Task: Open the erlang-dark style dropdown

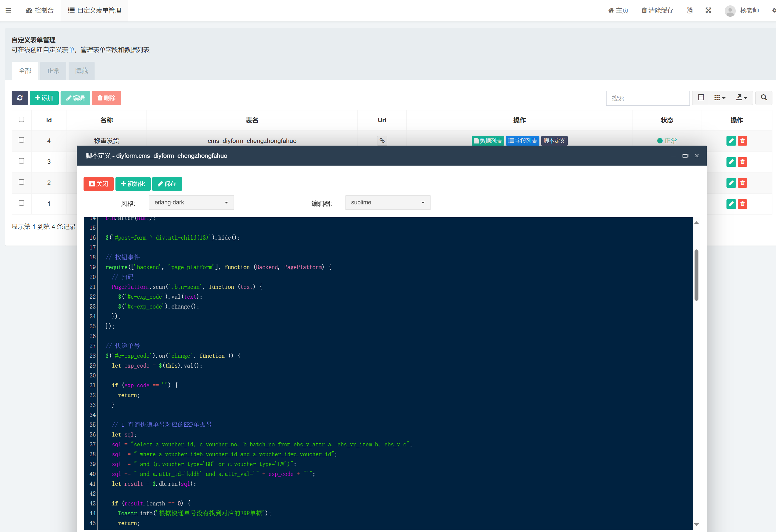Action: 191,202
